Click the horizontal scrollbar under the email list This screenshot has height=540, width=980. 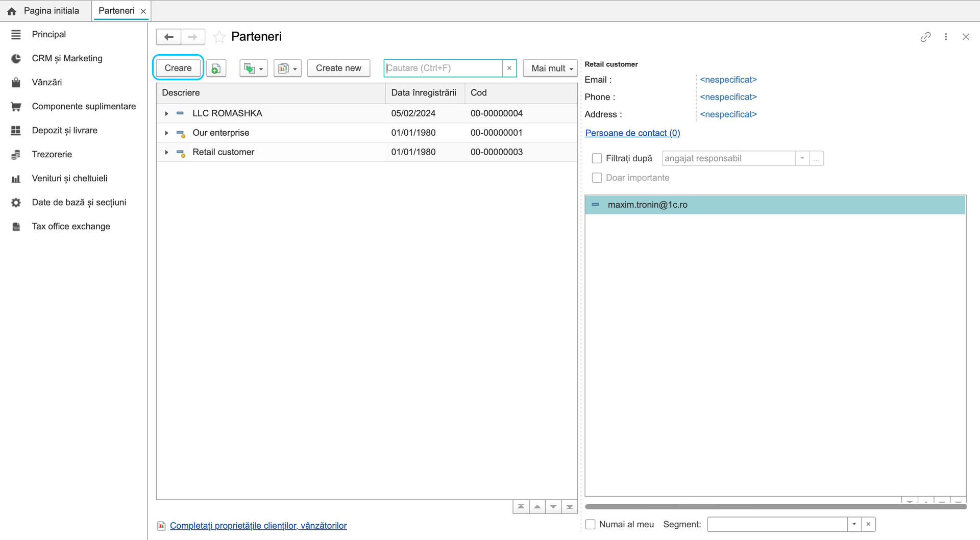click(x=775, y=507)
